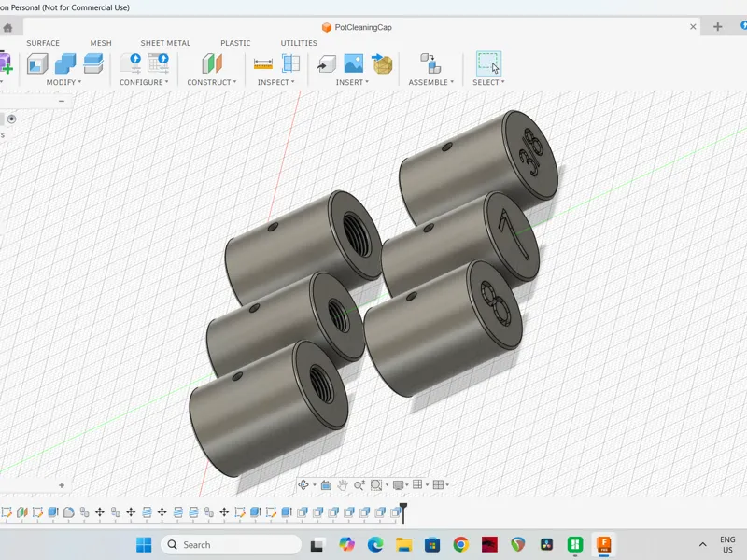Select the Measure tool icon
The width and height of the screenshot is (747, 560).
pyautogui.click(x=263, y=63)
